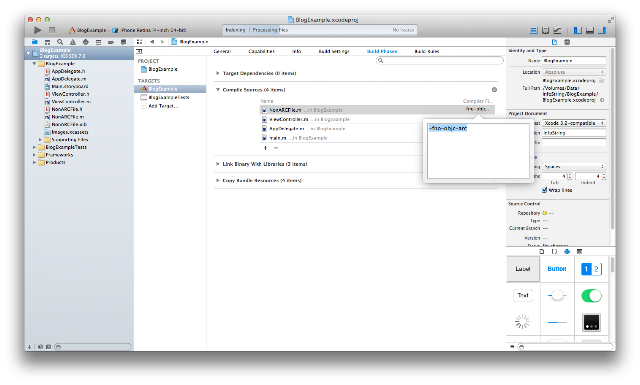
Task: Click the Run (play) button in toolbar
Action: point(38,30)
